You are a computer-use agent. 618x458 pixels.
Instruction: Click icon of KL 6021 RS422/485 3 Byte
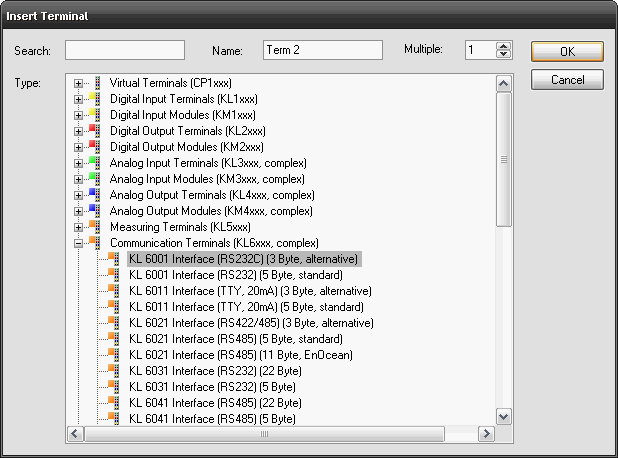(114, 322)
